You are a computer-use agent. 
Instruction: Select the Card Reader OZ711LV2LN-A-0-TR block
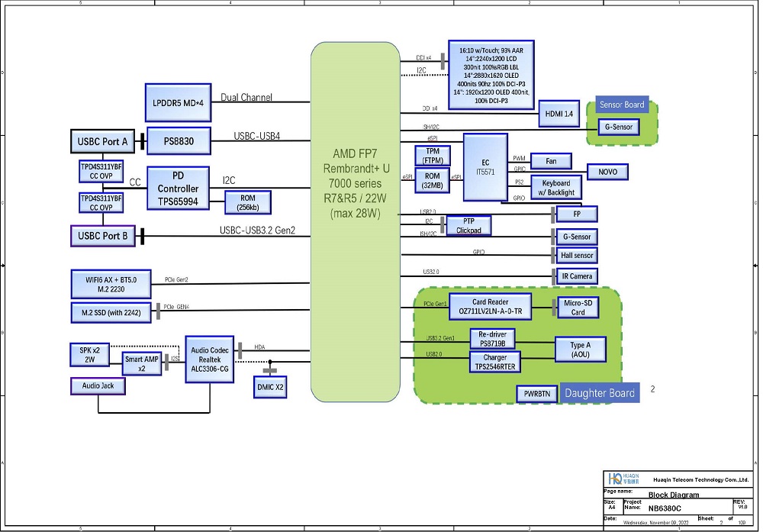pos(490,307)
